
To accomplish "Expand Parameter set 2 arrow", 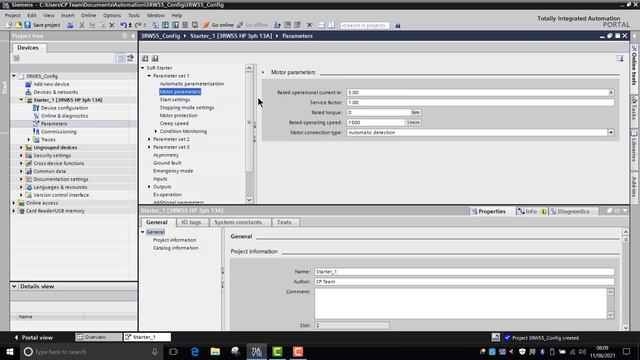I will (149, 139).
